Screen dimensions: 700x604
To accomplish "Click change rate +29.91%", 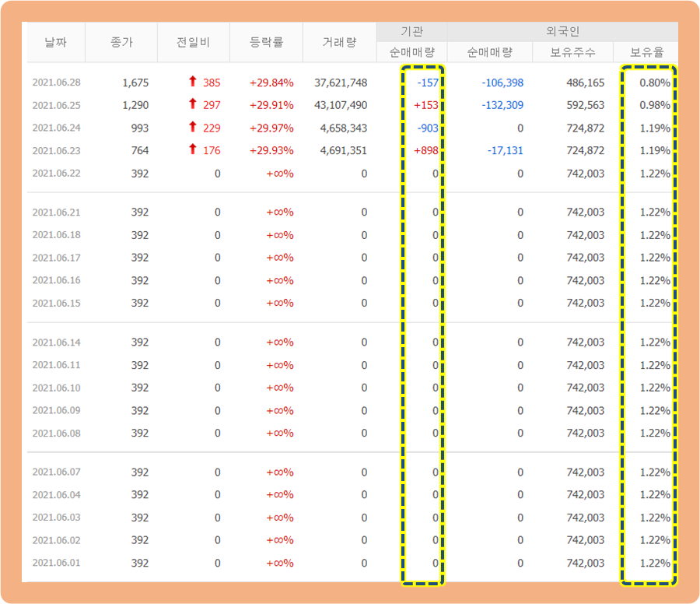I will 271,105.
